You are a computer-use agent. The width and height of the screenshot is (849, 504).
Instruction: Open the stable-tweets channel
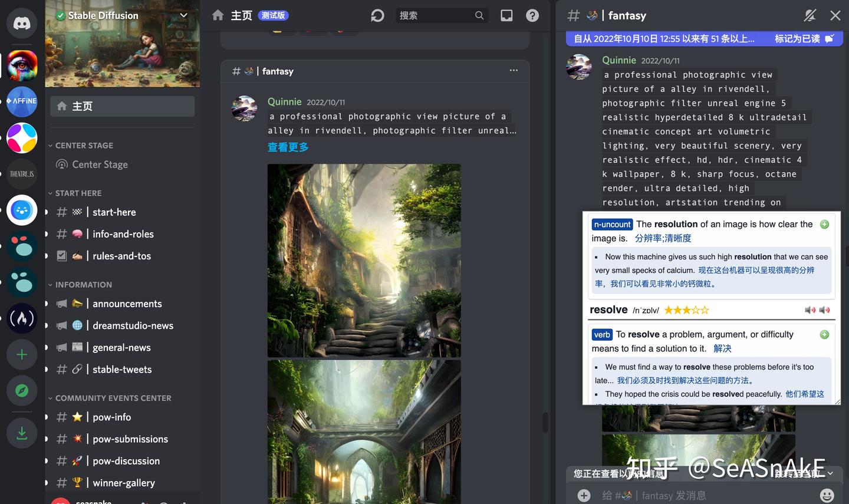click(122, 370)
